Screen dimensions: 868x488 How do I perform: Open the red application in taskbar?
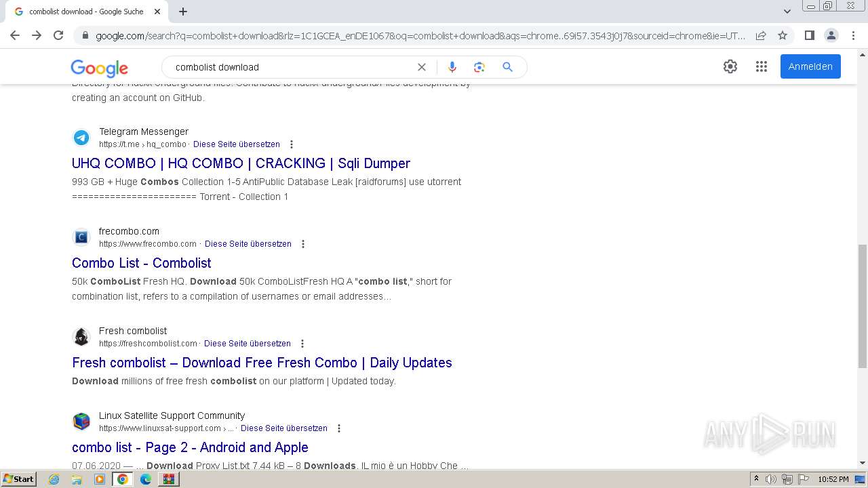pyautogui.click(x=168, y=479)
